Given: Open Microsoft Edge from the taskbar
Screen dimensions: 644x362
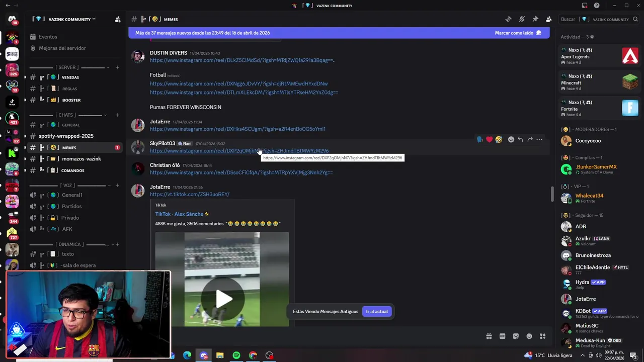Looking at the screenshot, I should click(x=187, y=355).
